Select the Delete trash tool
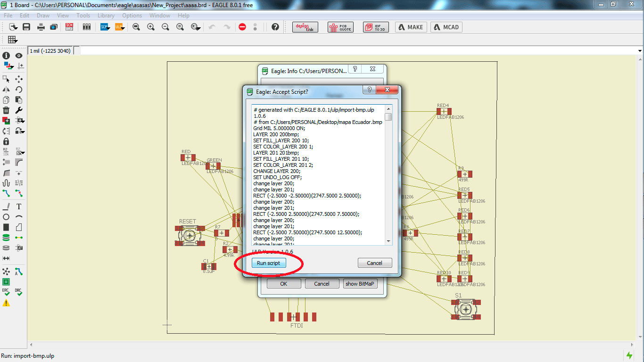 click(6, 110)
